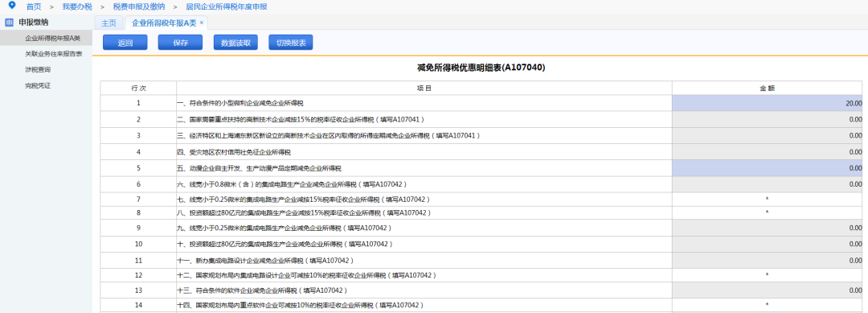Switch to the 主页 tab
868x313 pixels.
point(109,23)
